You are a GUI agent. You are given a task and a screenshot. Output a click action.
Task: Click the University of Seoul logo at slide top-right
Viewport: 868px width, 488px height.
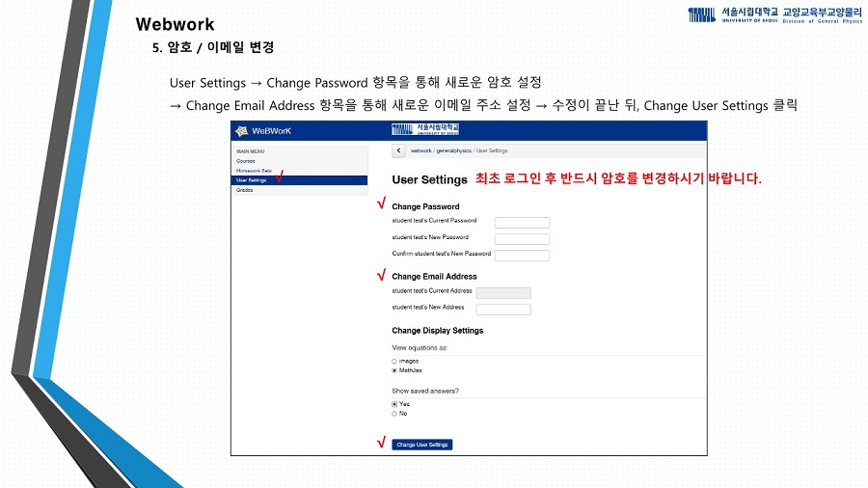click(x=733, y=14)
